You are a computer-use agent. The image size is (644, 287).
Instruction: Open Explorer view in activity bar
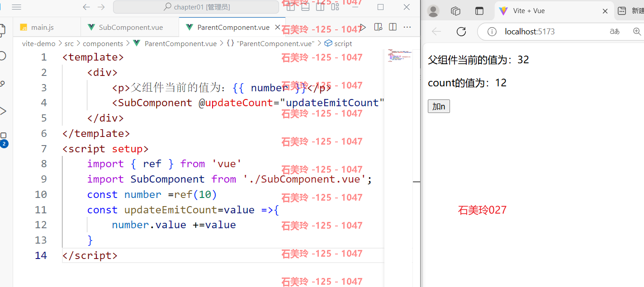click(x=3, y=30)
